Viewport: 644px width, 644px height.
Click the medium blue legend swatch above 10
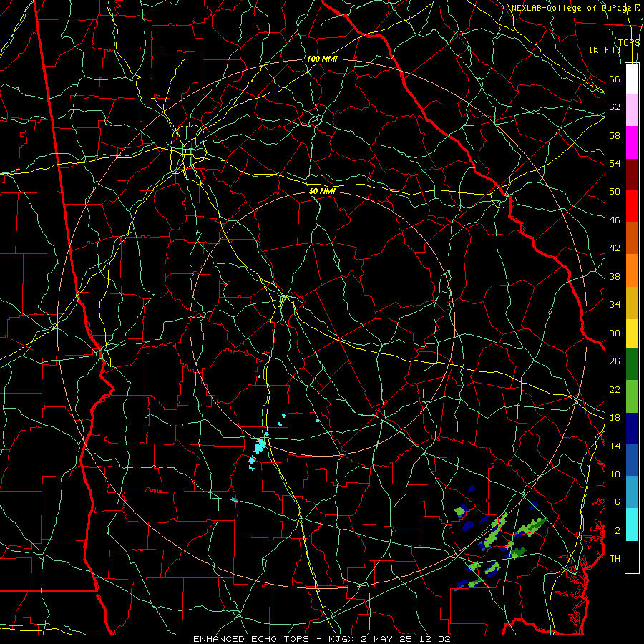point(632,460)
